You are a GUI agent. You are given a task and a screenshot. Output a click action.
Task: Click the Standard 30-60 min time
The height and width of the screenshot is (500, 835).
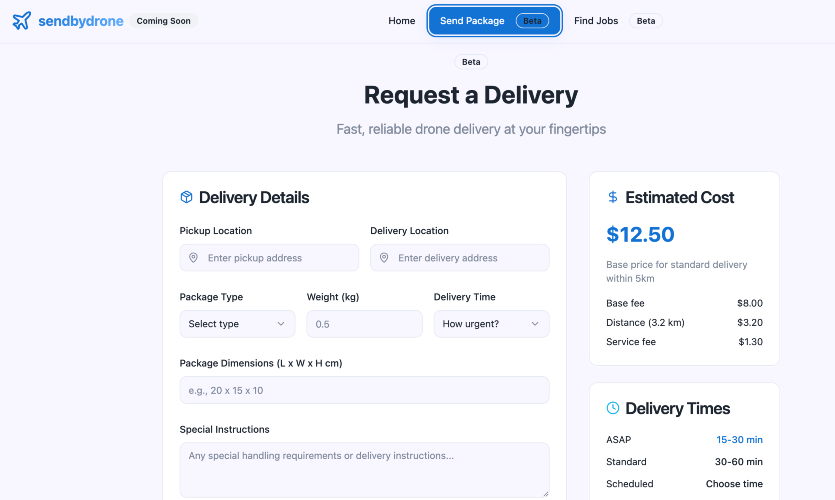[739, 462]
